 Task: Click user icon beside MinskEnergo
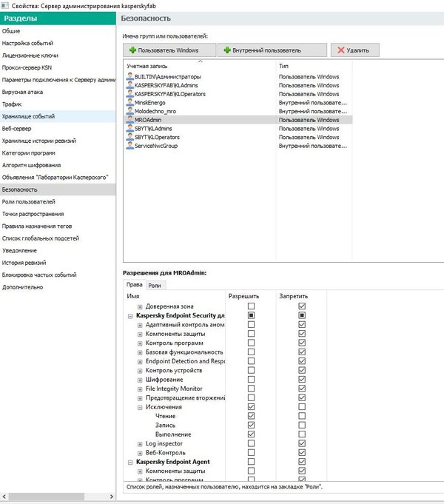pyautogui.click(x=130, y=102)
